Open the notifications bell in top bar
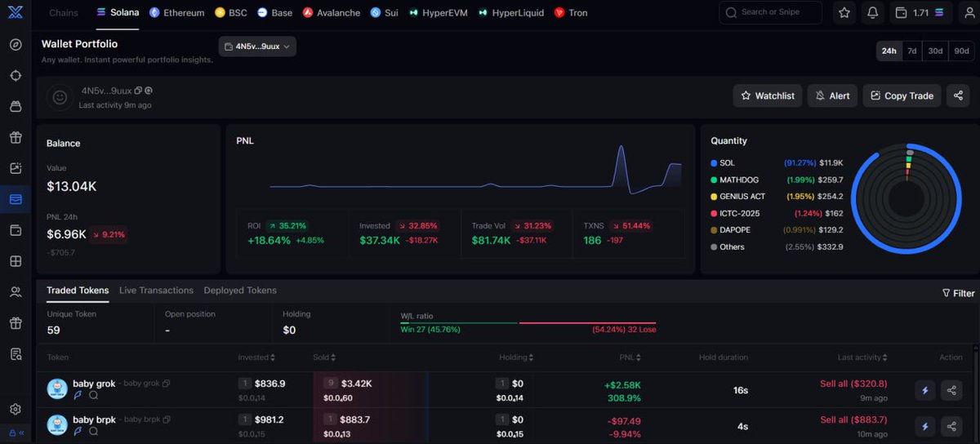The width and height of the screenshot is (980, 444). pos(873,13)
